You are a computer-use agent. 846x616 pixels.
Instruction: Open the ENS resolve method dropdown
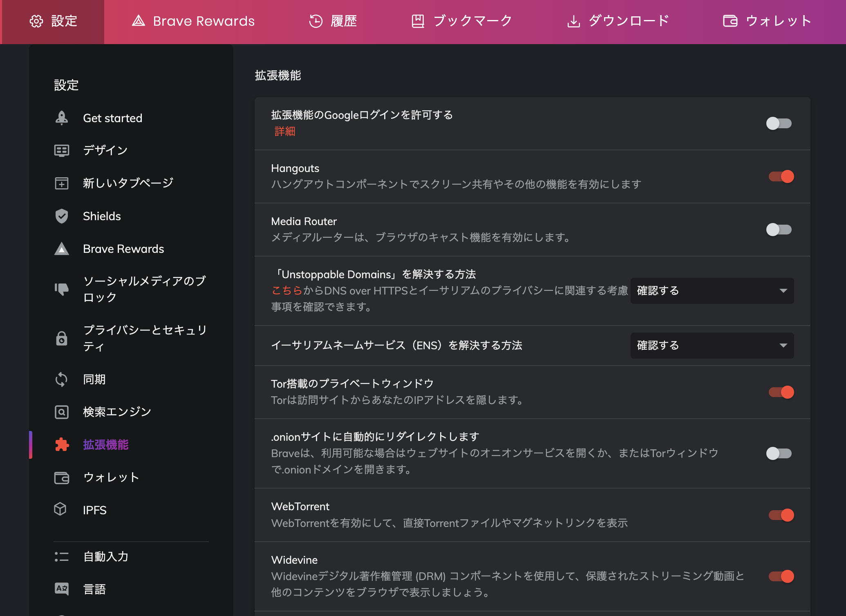(712, 346)
